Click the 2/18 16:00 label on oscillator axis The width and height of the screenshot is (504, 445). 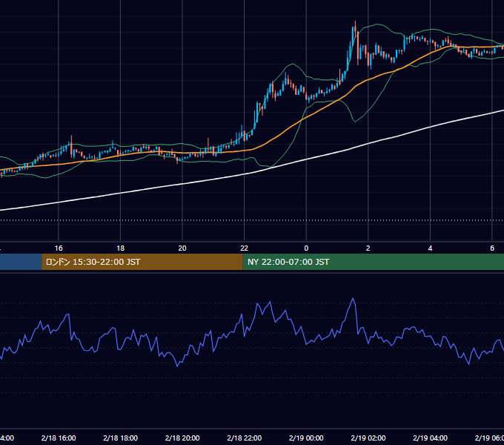[59, 438]
